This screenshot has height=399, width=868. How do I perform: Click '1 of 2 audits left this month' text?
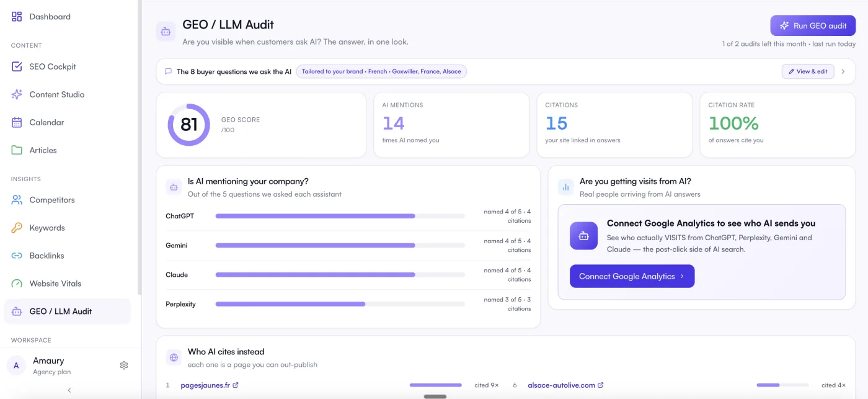pyautogui.click(x=764, y=44)
